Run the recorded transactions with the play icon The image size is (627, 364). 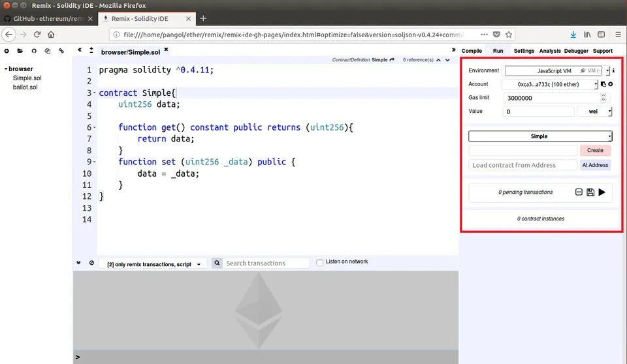point(602,192)
